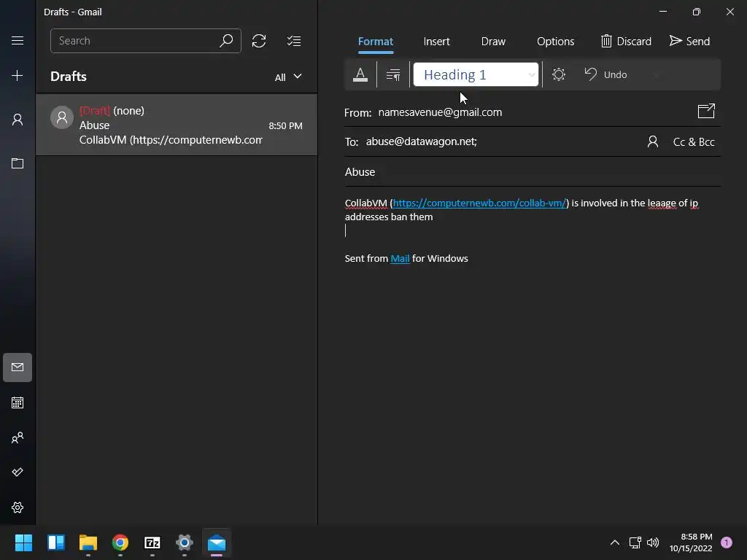The height and width of the screenshot is (560, 747).
Task: Discard the draft message
Action: pos(625,42)
